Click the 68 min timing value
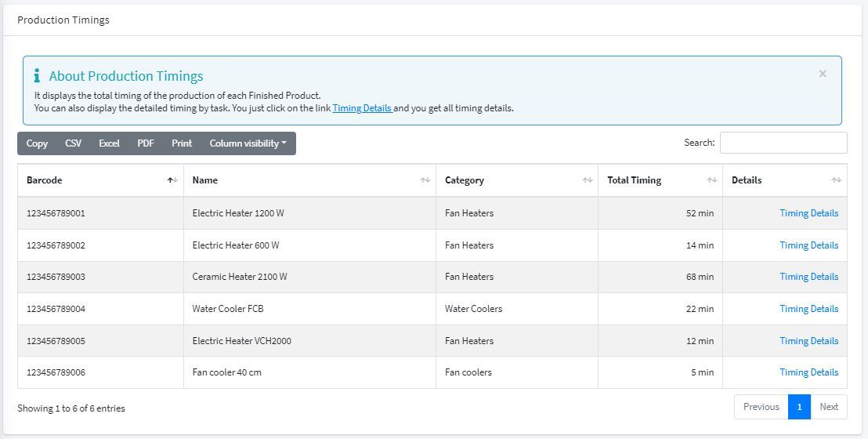Viewport: 868px width, 439px height. click(700, 277)
